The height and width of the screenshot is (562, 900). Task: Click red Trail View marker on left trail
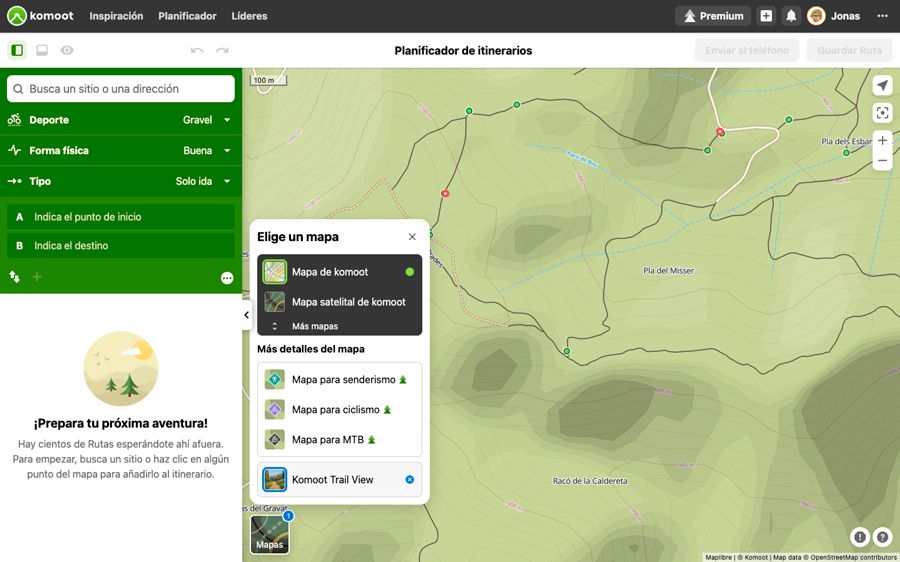point(444,193)
